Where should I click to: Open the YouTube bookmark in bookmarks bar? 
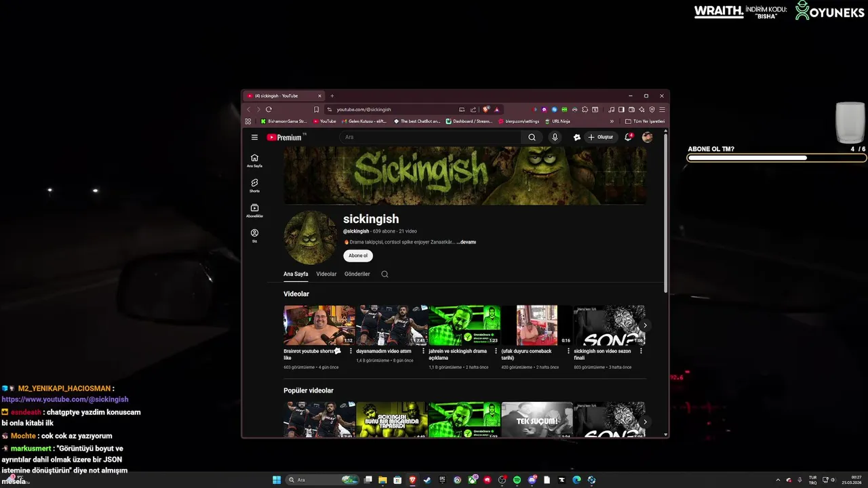(324, 121)
